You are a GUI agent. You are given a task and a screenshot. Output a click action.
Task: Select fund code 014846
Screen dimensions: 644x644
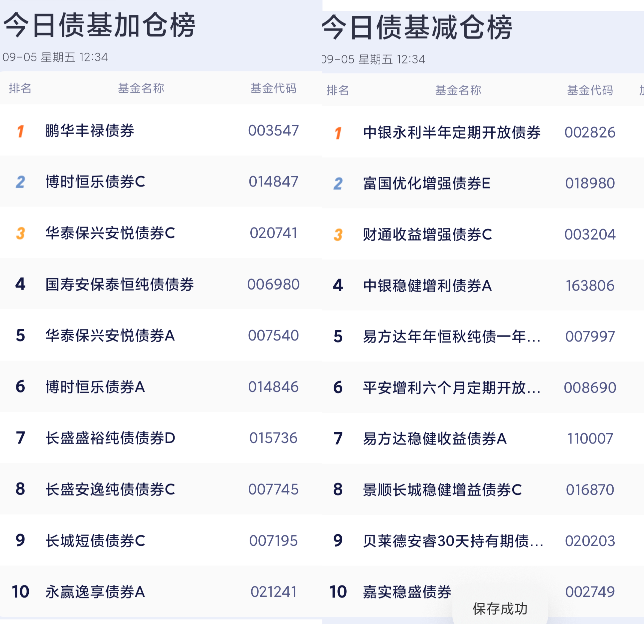pyautogui.click(x=273, y=387)
